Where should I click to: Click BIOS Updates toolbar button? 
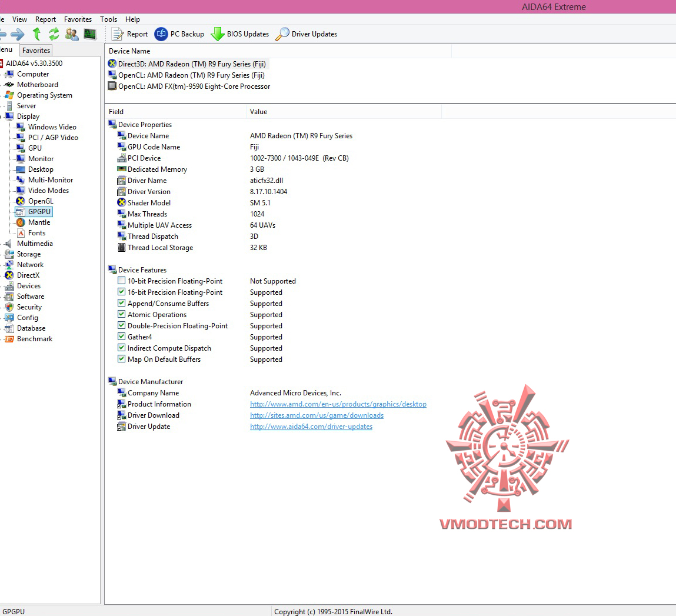click(240, 34)
